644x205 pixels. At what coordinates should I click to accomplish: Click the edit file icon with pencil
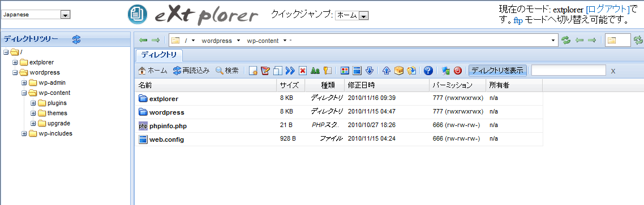265,71
